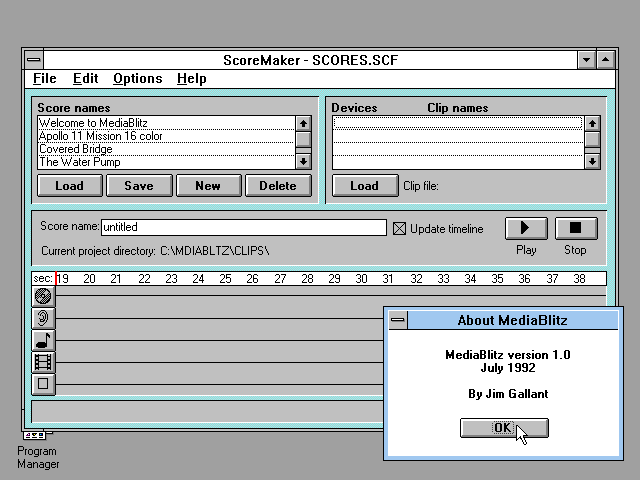
Task: Click the Clip names list down arrow
Action: tap(592, 162)
